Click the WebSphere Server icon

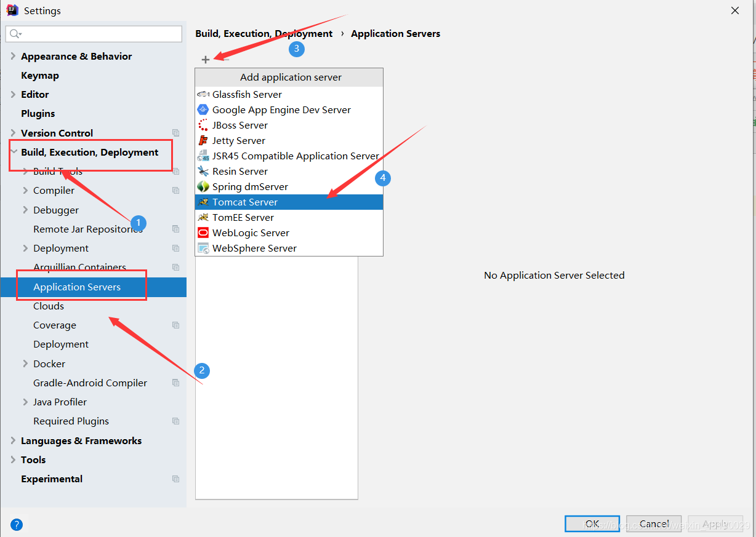203,248
